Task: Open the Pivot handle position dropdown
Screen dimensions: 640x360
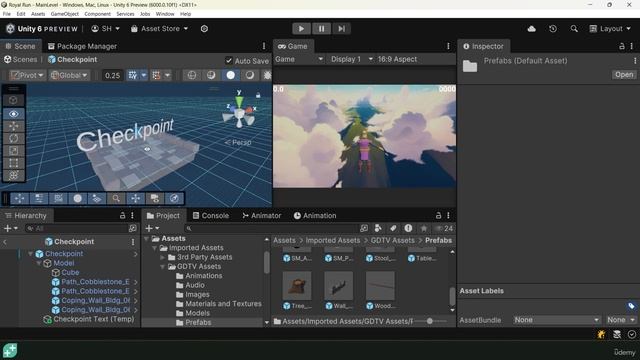Action: (27, 75)
